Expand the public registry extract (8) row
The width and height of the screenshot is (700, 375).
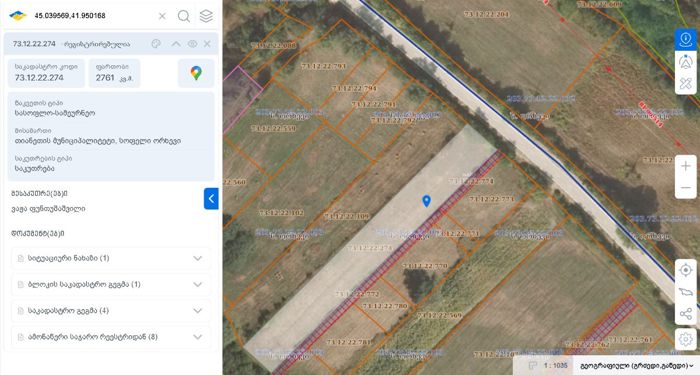pyautogui.click(x=111, y=337)
